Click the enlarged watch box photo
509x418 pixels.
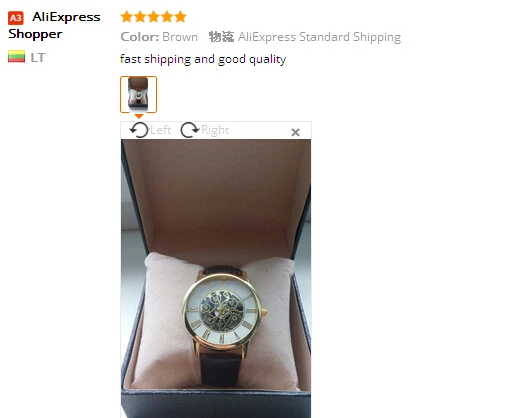pyautogui.click(x=216, y=278)
